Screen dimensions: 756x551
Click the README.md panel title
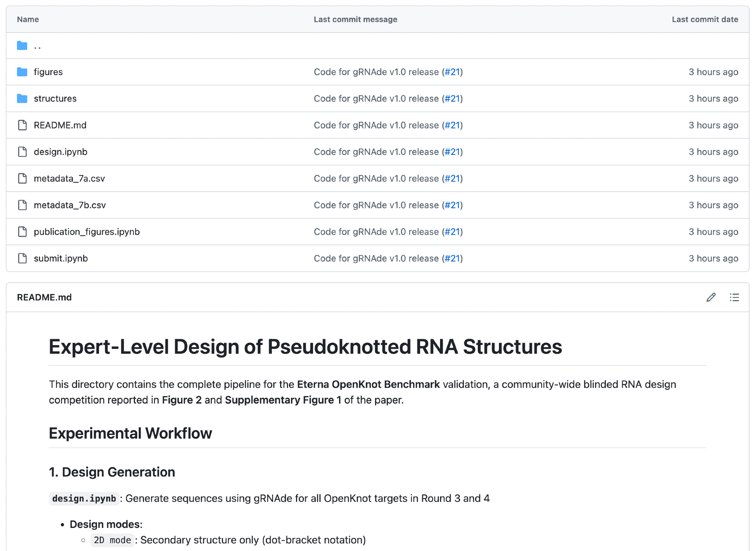(x=44, y=297)
